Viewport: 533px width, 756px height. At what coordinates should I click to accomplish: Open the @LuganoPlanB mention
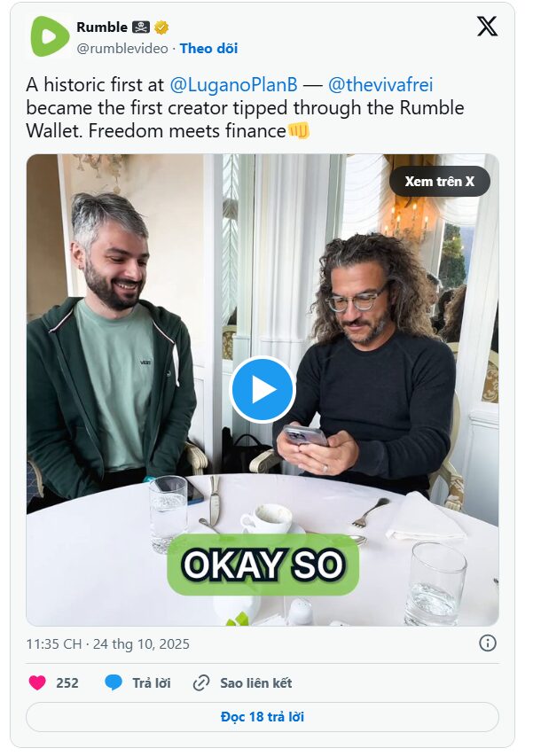point(233,85)
